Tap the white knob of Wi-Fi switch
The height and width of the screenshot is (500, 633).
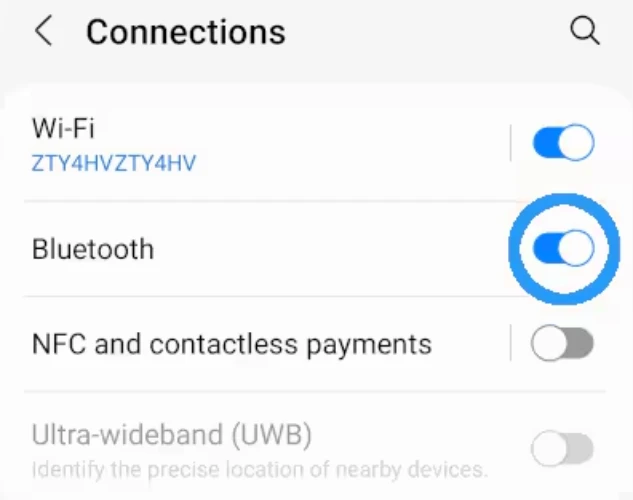[x=576, y=143]
